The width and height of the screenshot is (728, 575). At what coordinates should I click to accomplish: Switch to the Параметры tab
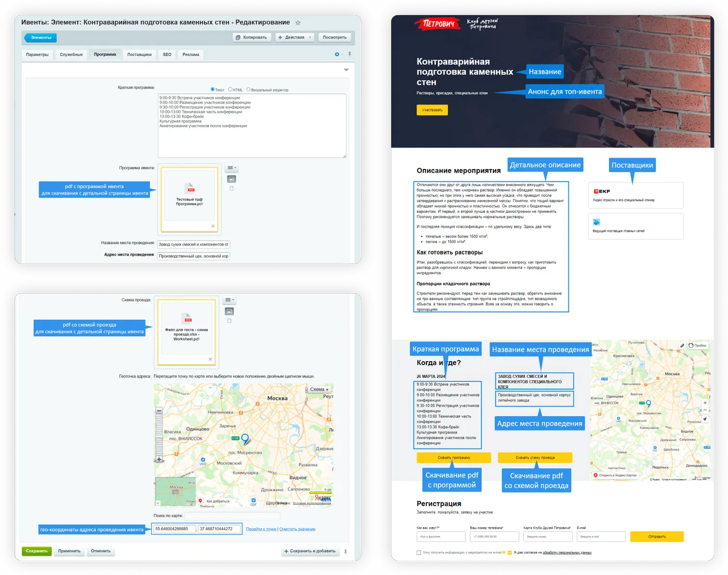coord(37,55)
